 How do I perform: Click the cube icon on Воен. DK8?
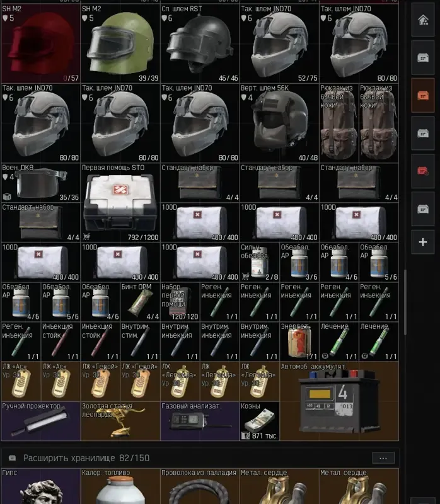tap(7, 197)
